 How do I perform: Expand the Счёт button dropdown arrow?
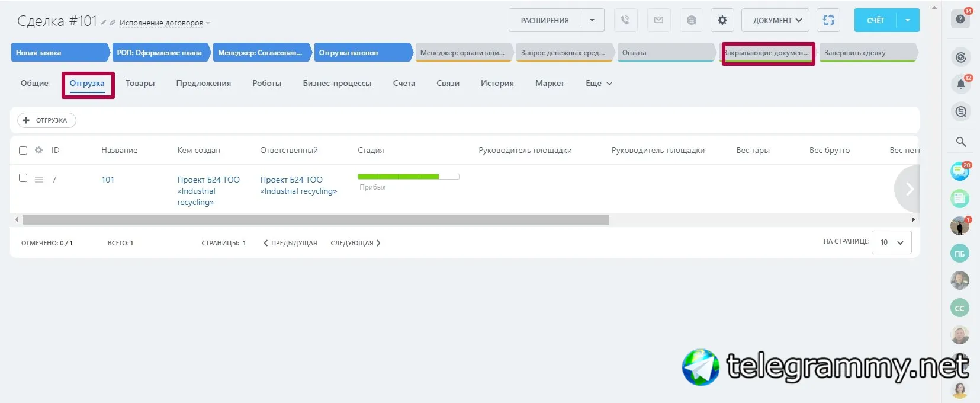click(x=908, y=20)
